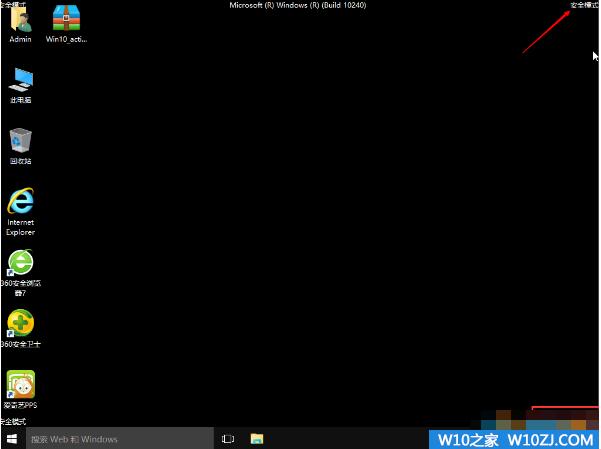Image resolution: width=601 pixels, height=449 pixels.
Task: Open the 此电脑 (This PC) desktop icon
Action: tap(20, 81)
